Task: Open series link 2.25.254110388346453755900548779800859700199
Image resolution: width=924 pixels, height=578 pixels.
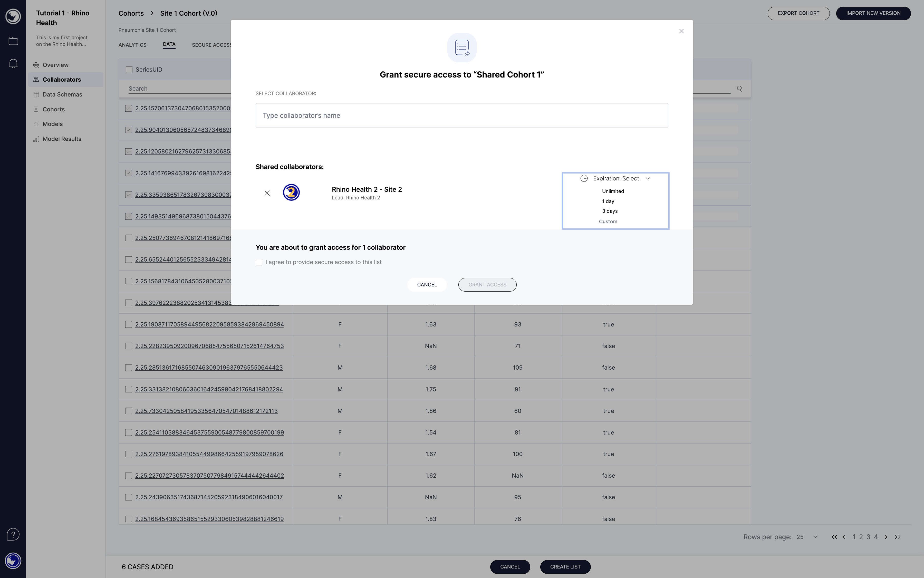Action: (x=209, y=432)
